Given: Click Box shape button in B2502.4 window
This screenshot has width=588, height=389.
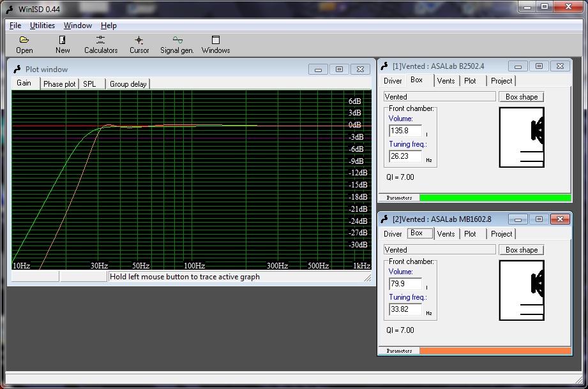Looking at the screenshot, I should [x=521, y=97].
